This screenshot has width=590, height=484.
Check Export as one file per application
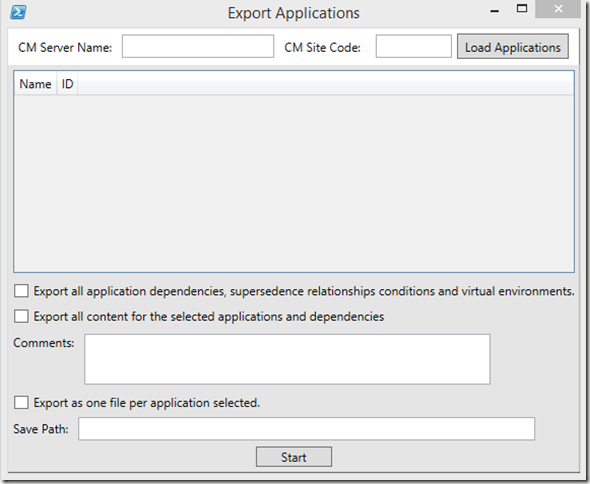click(21, 402)
